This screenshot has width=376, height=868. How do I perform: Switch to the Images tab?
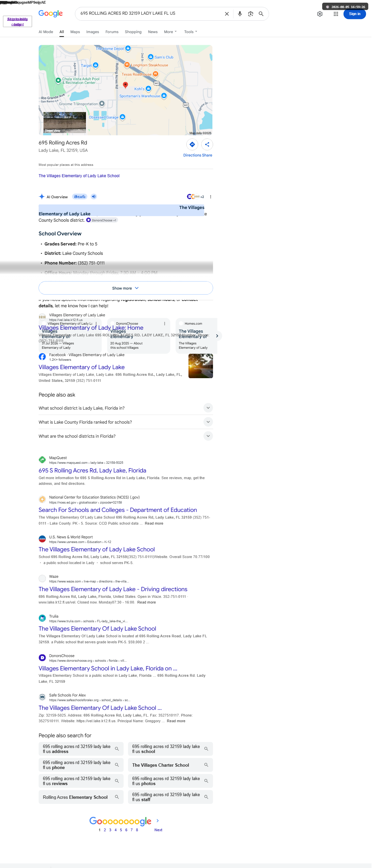(93, 32)
